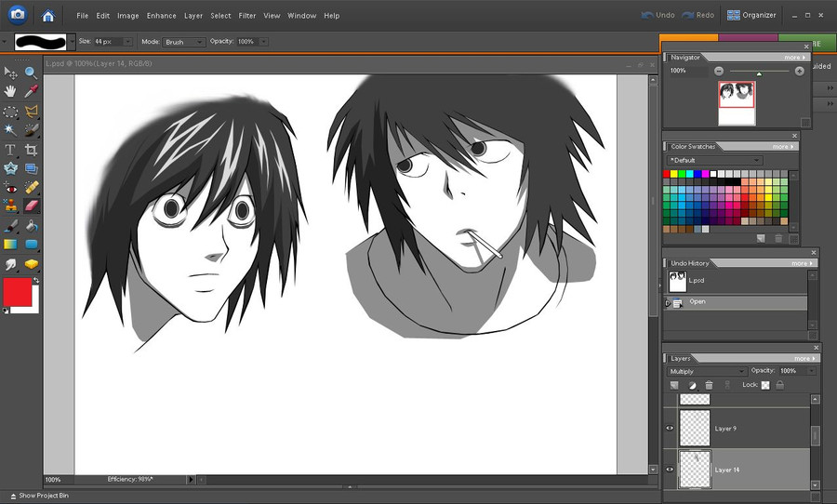Select the Eyedropper tool
The image size is (837, 504).
pyautogui.click(x=31, y=92)
